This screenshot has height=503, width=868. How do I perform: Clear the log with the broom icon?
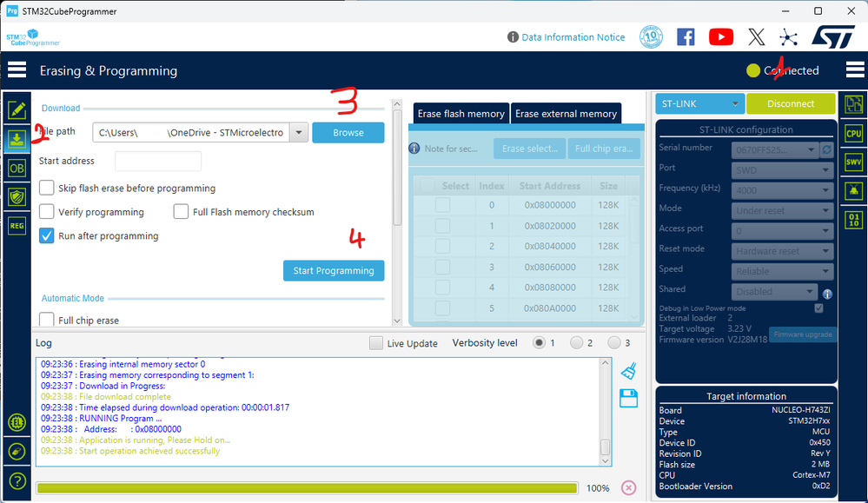[x=629, y=371]
